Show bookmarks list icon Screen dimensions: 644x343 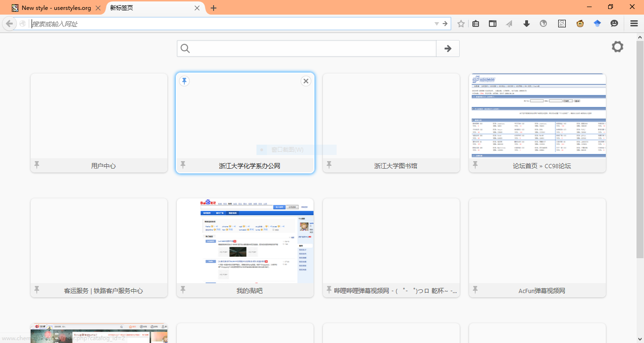(476, 24)
